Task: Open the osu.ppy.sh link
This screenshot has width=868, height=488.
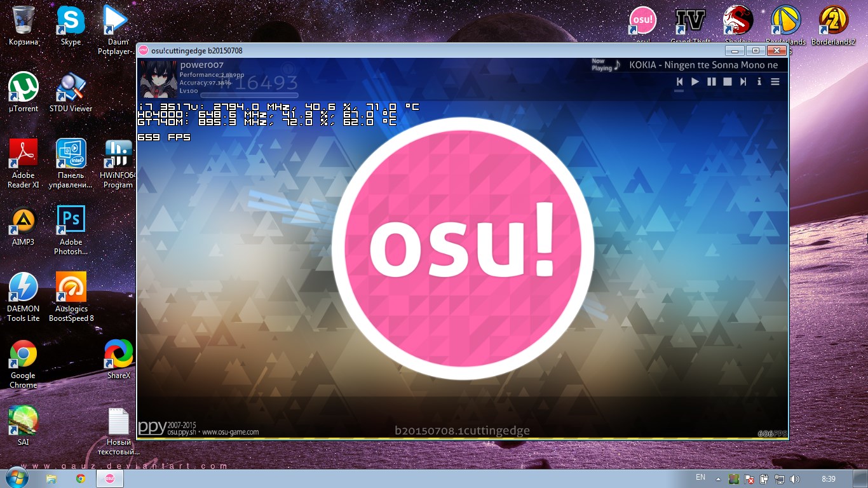Action: tap(183, 432)
